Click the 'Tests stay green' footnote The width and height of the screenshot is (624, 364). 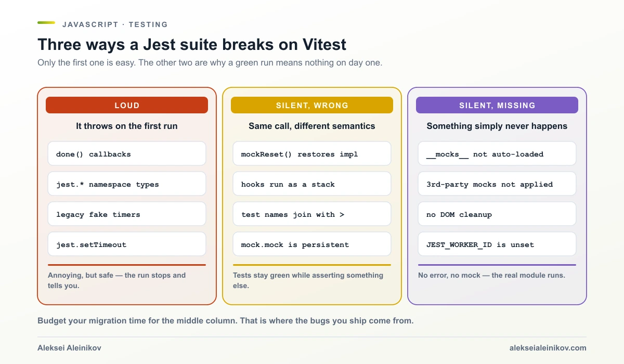[308, 280]
